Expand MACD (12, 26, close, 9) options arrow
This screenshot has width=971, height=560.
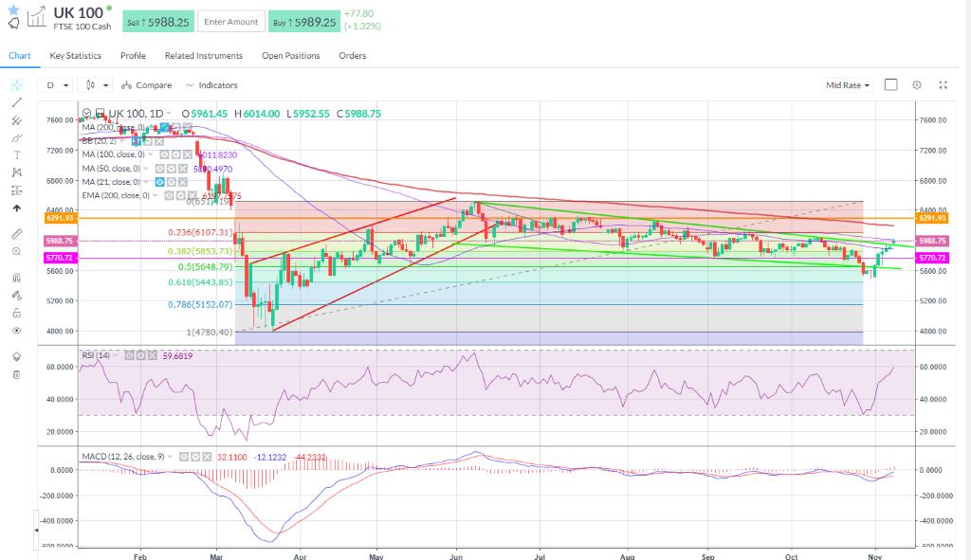point(171,457)
